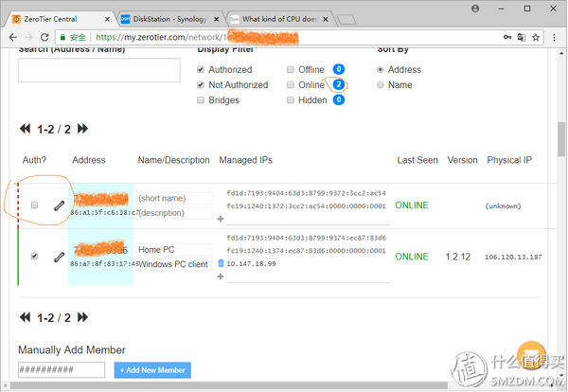Toggle the Authorized filter checkbox

(201, 69)
